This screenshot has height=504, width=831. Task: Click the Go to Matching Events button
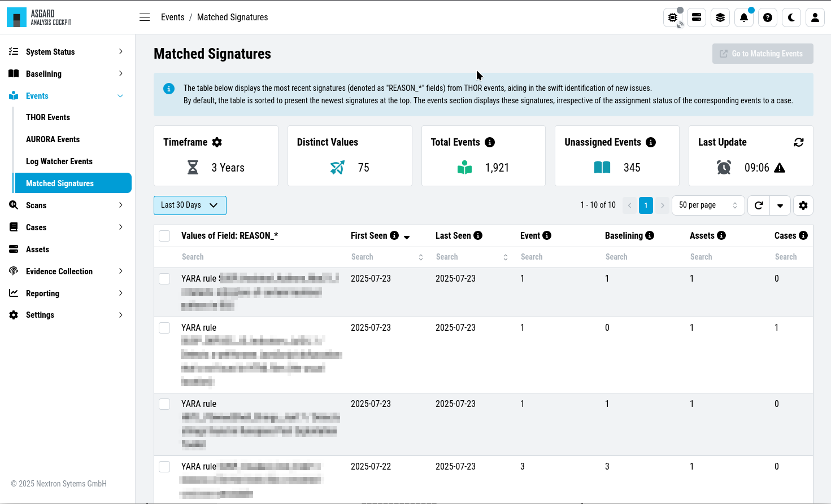763,54
